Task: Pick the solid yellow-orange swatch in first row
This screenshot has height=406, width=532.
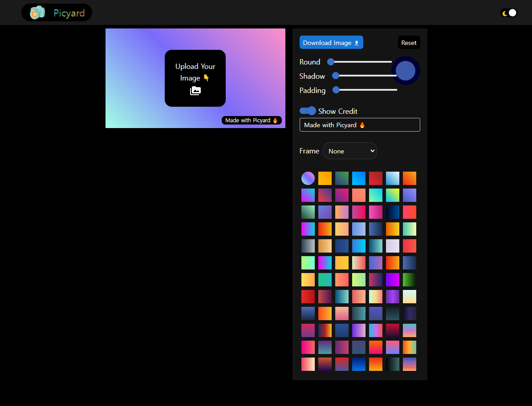Action: tap(325, 178)
